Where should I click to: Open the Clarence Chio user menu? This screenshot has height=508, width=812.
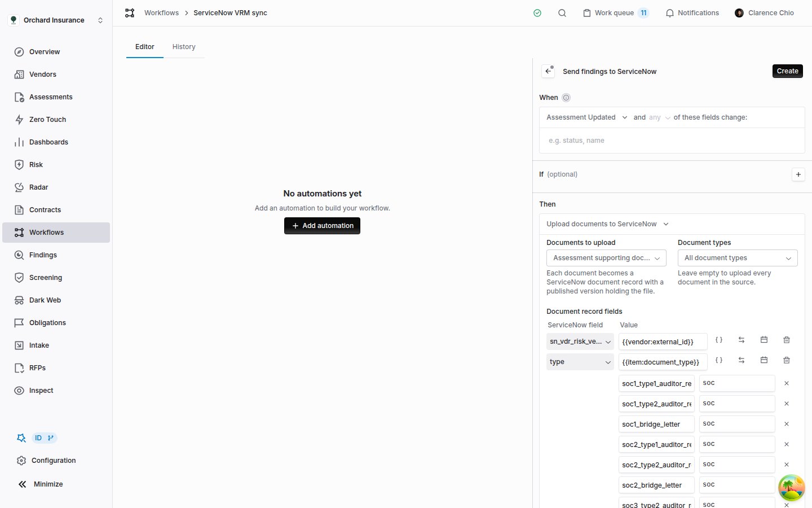[x=764, y=13]
